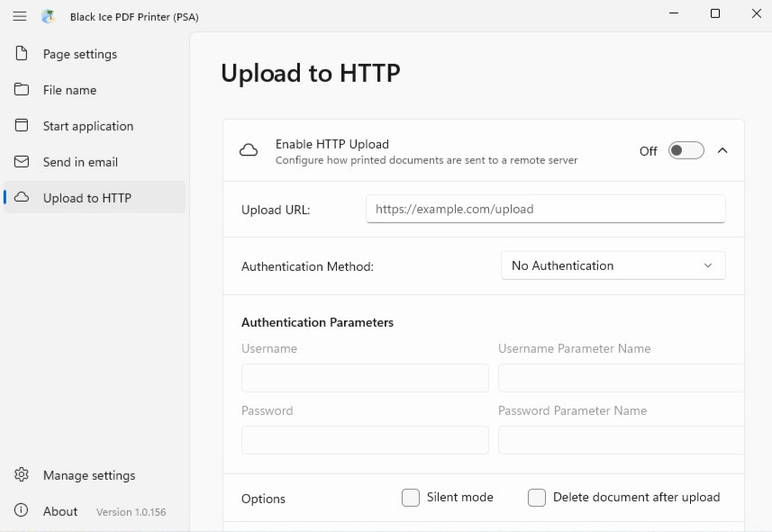Image resolution: width=772 pixels, height=532 pixels.
Task: Open the Authentication Method dropdown
Action: pyautogui.click(x=613, y=266)
